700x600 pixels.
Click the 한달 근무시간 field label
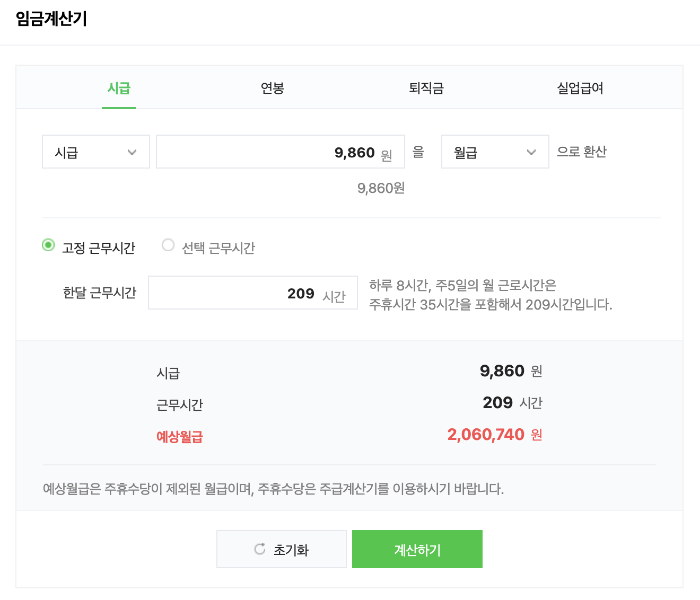click(x=100, y=293)
